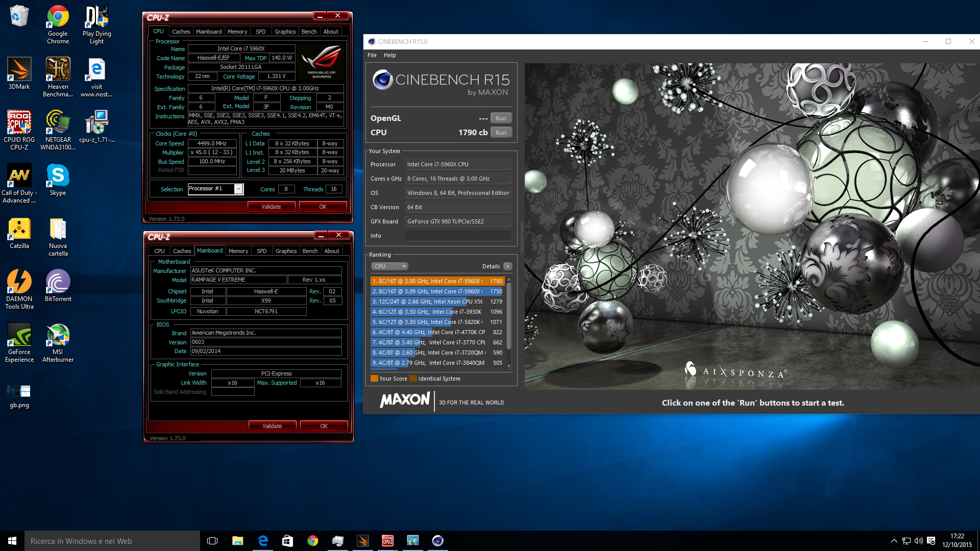Open the CPU ranking dropdown in Cinebench
This screenshot has width=980, height=551.
pyautogui.click(x=389, y=266)
